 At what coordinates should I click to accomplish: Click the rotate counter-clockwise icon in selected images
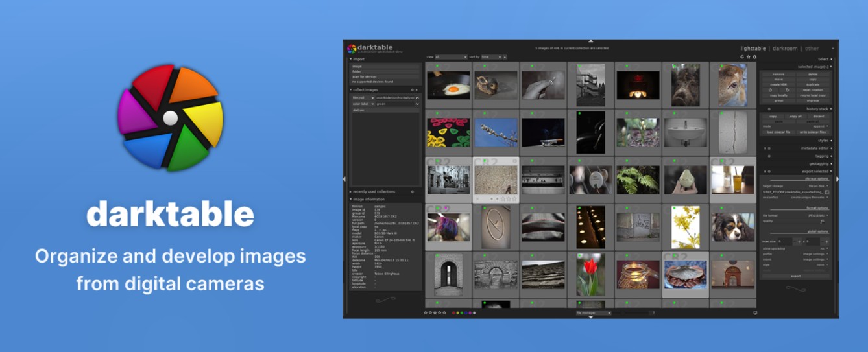(x=770, y=89)
